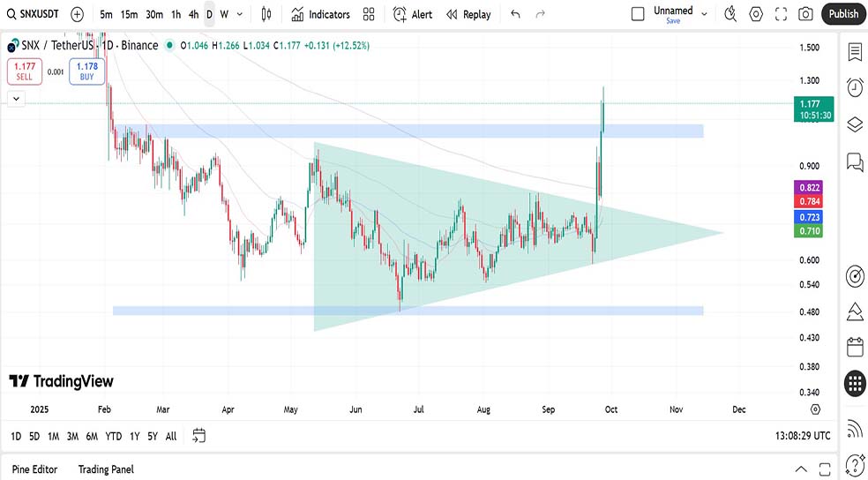Open the watchlist panel icon
This screenshot has width=868, height=480.
(856, 52)
